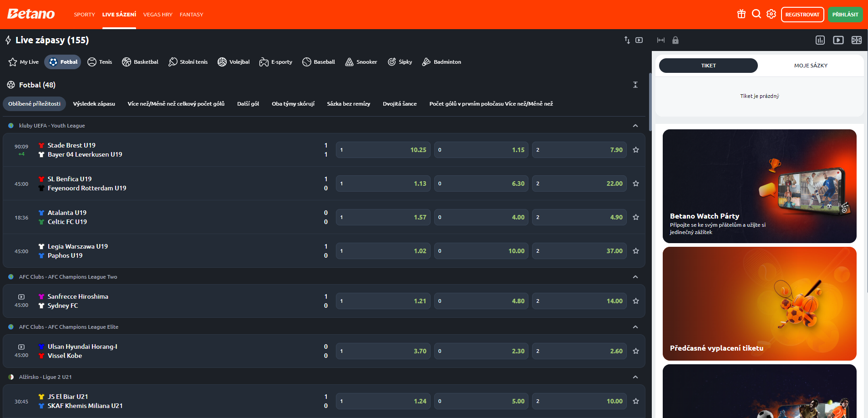Collapse the AFC Champions League Elite section
The height and width of the screenshot is (418, 868).
click(x=635, y=327)
